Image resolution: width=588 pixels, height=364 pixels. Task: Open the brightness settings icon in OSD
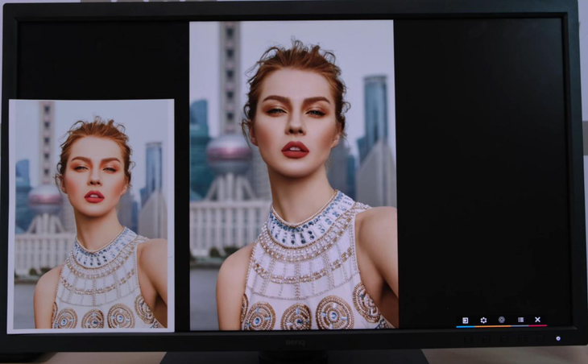483,321
